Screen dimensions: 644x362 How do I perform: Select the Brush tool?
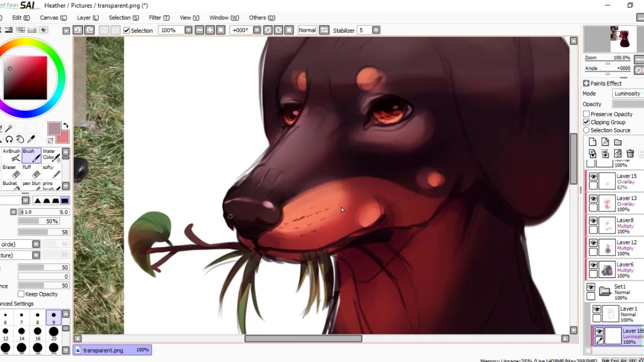[31, 155]
